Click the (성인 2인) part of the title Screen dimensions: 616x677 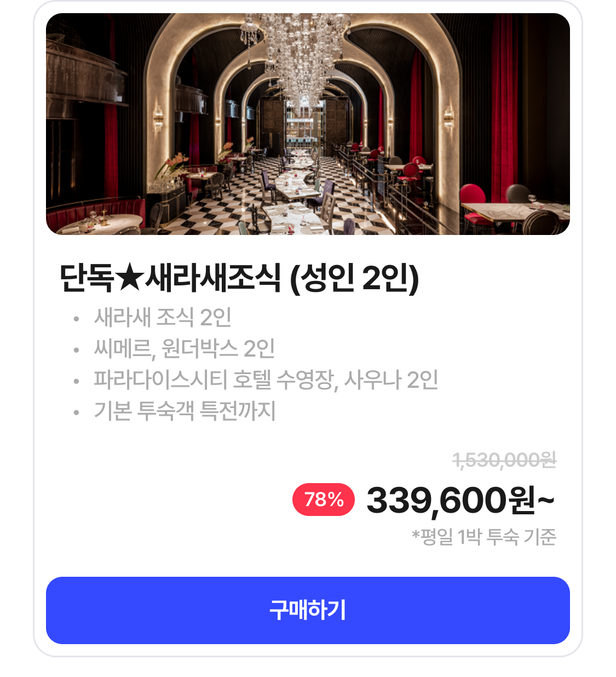point(354,278)
